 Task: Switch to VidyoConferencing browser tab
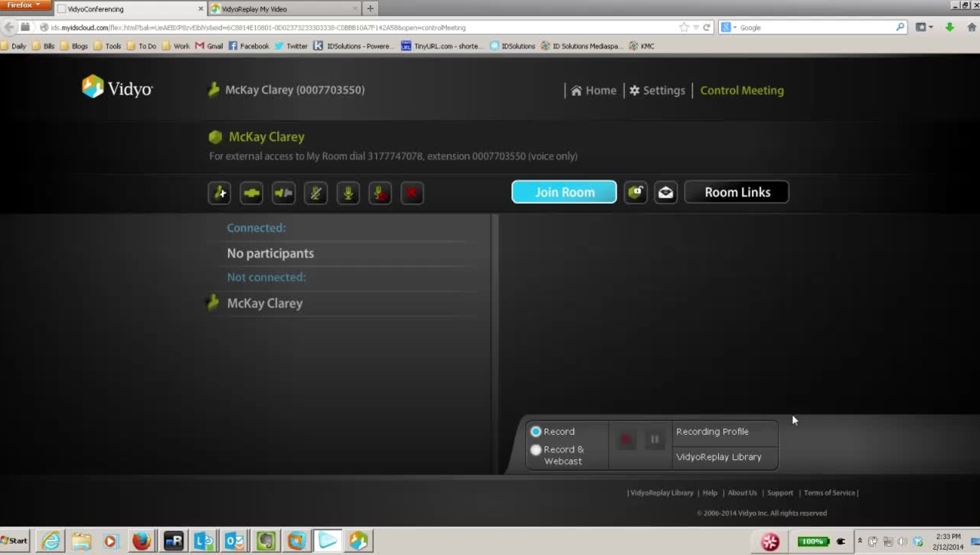point(130,8)
